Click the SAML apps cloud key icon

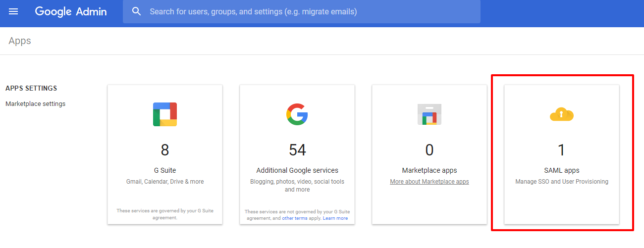coord(562,114)
